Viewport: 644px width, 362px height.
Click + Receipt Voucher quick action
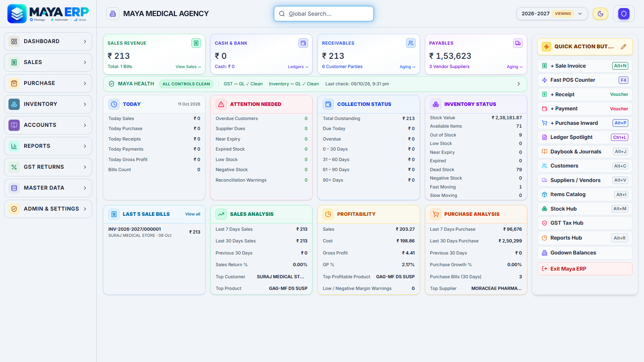(x=585, y=95)
